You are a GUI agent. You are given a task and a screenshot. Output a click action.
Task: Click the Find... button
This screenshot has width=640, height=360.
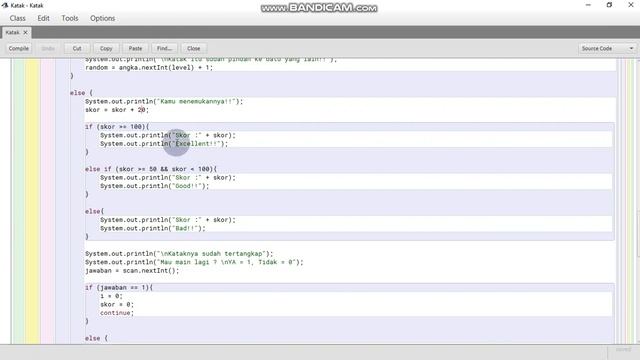164,48
